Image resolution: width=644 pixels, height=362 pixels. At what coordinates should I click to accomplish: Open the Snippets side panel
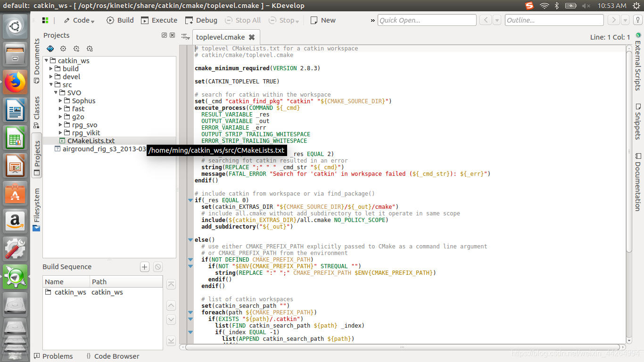638,121
